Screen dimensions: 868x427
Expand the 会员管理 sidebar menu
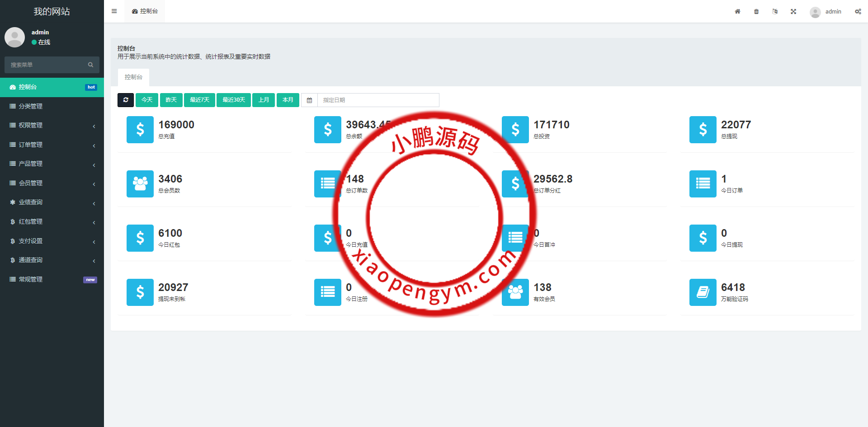coord(52,183)
